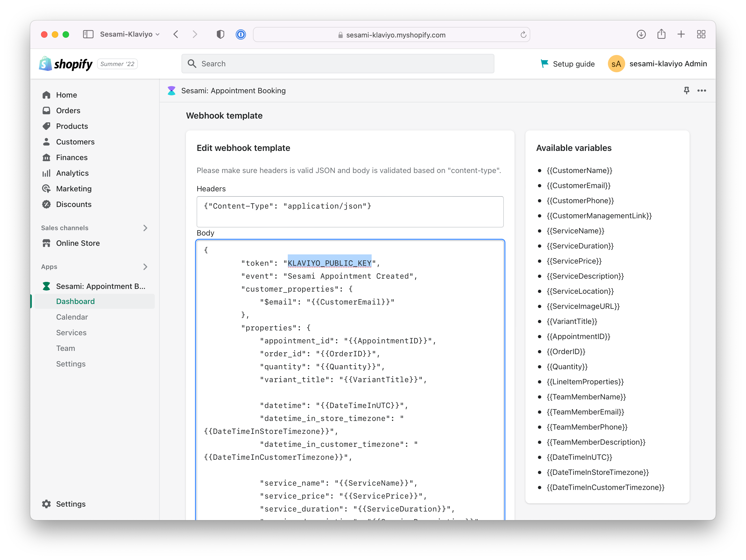Viewport: 746px width, 560px height.
Task: Click the sidebar Settings gear icon
Action: click(47, 504)
